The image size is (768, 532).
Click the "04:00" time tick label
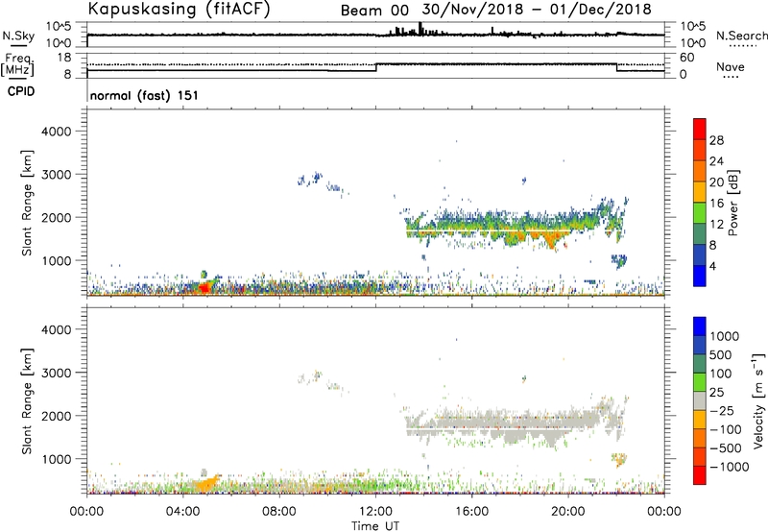coord(183,512)
